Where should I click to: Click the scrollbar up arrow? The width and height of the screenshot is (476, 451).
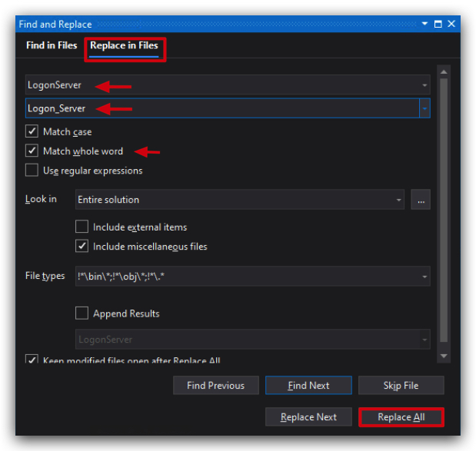(444, 72)
